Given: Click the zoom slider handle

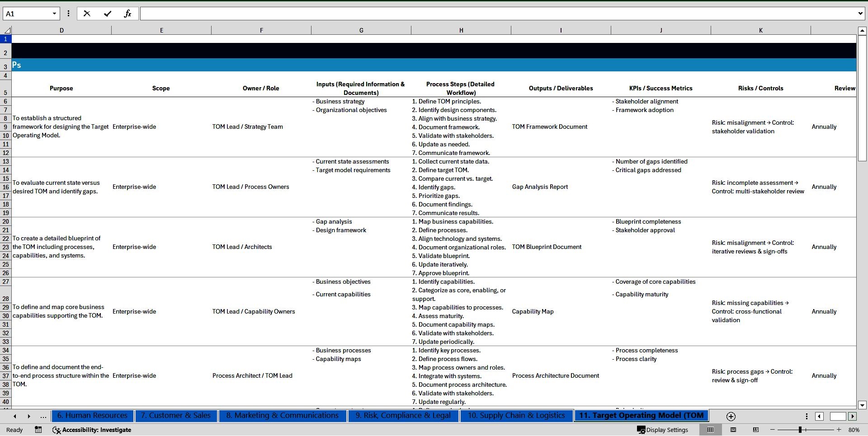Looking at the screenshot, I should 800,430.
